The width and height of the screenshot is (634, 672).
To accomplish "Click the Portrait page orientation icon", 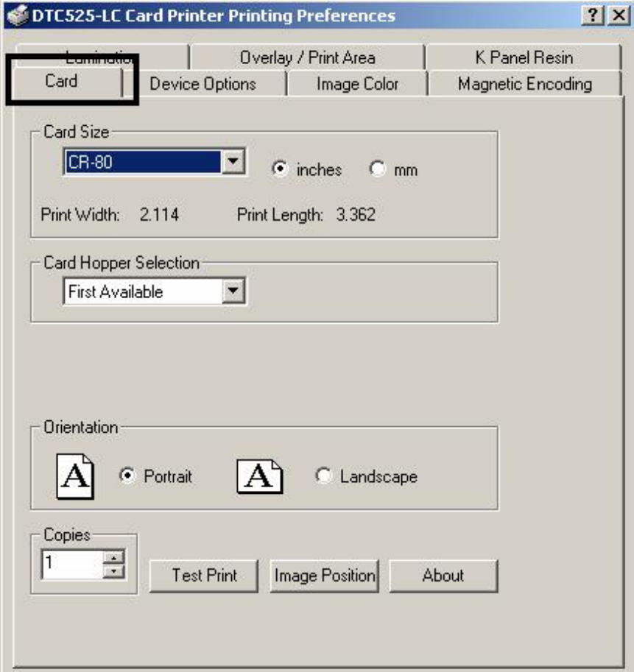I will point(75,476).
